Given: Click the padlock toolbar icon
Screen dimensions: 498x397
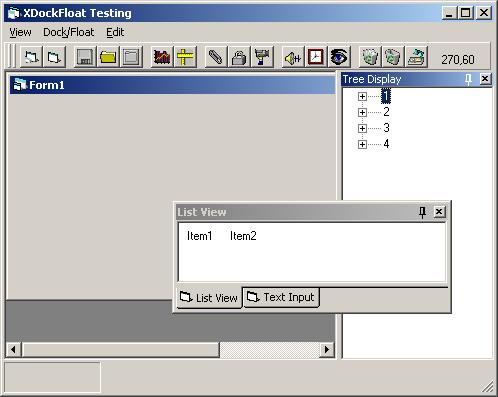Looking at the screenshot, I should click(x=239, y=57).
